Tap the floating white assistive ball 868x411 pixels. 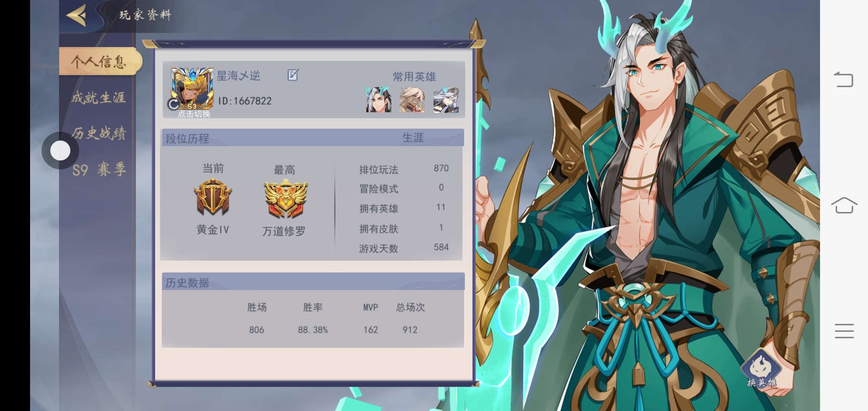coord(60,150)
